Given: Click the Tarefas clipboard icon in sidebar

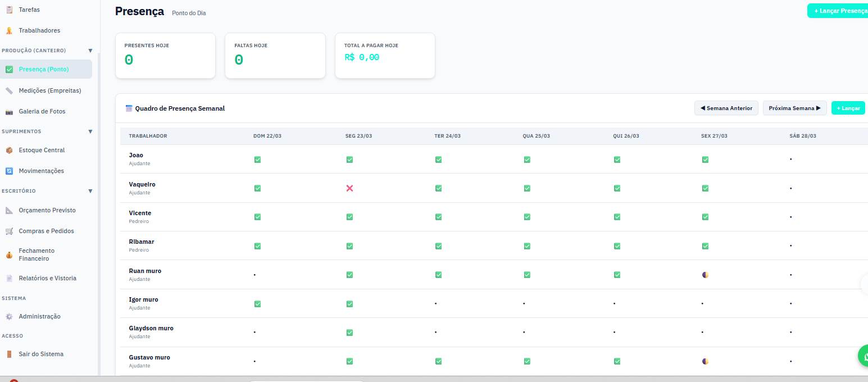Looking at the screenshot, I should [x=9, y=10].
